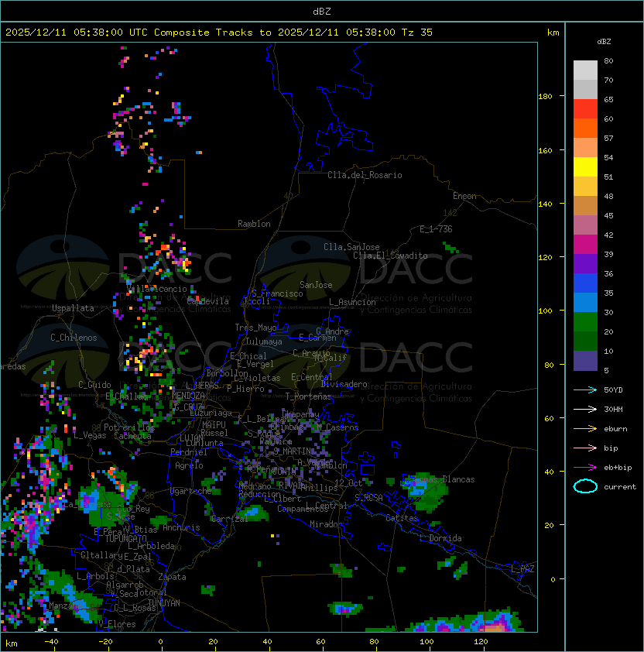Select the 30 dBZ green swatch
Image resolution: width=644 pixels, height=652 pixels.
[x=585, y=321]
